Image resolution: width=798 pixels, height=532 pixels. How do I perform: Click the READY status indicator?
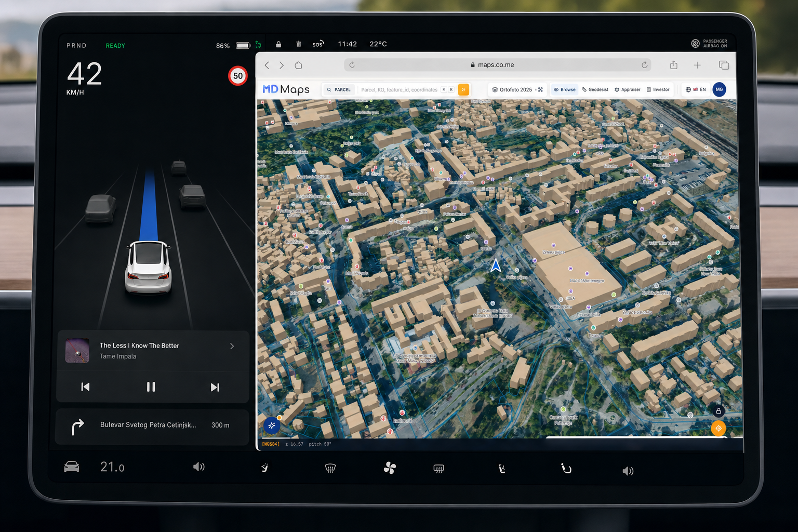coord(115,46)
